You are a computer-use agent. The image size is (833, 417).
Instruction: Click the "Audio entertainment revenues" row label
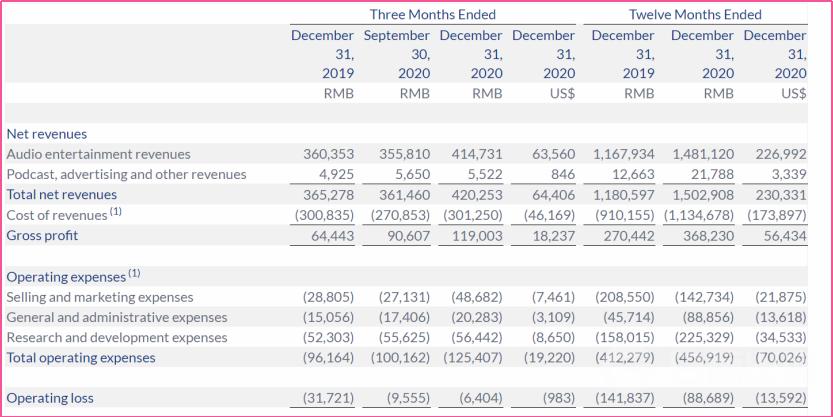click(x=98, y=155)
